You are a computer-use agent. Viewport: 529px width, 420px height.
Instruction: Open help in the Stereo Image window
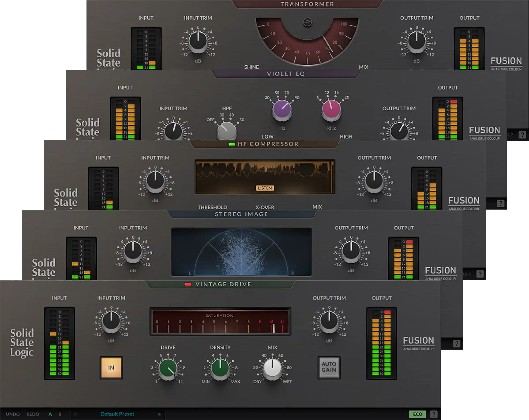pyautogui.click(x=456, y=344)
